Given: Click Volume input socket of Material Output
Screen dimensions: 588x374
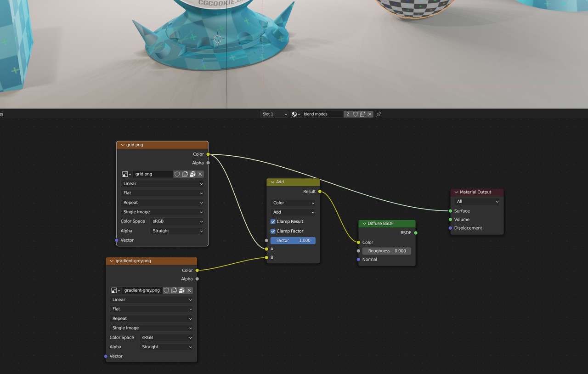Looking at the screenshot, I should 450,220.
